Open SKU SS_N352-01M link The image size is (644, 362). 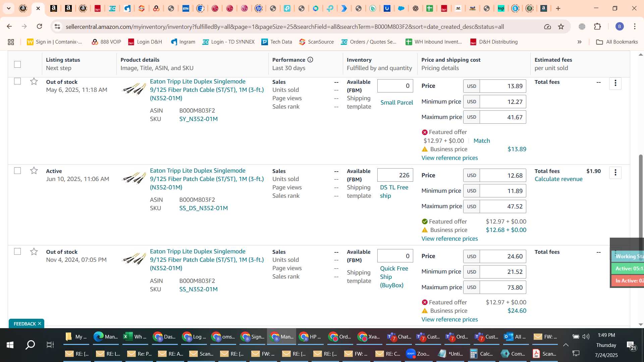pyautogui.click(x=198, y=289)
